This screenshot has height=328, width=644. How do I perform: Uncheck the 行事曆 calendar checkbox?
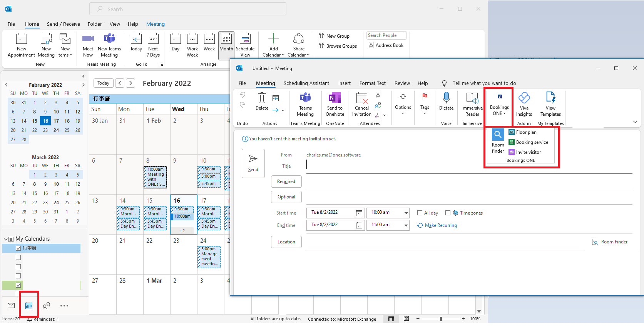pos(18,248)
